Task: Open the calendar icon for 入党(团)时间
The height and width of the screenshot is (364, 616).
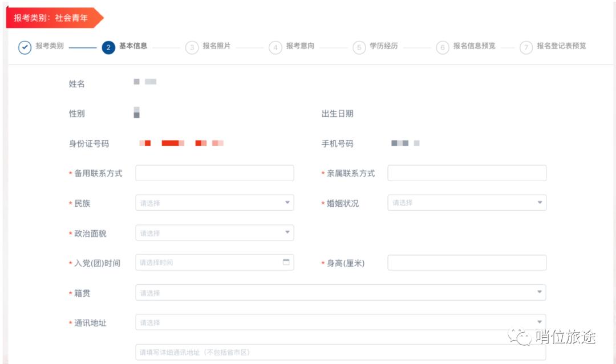Action: point(286,262)
